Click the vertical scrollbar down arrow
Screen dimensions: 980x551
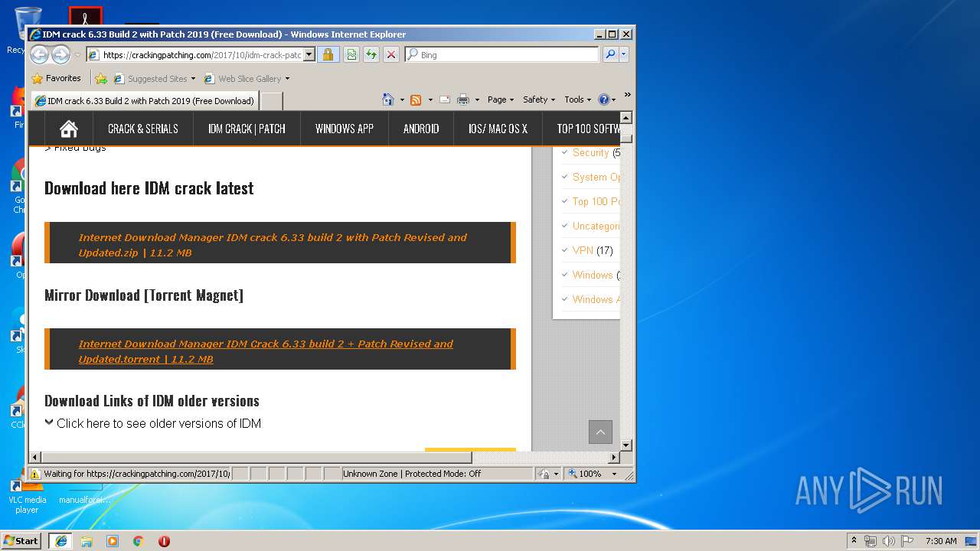pos(626,445)
